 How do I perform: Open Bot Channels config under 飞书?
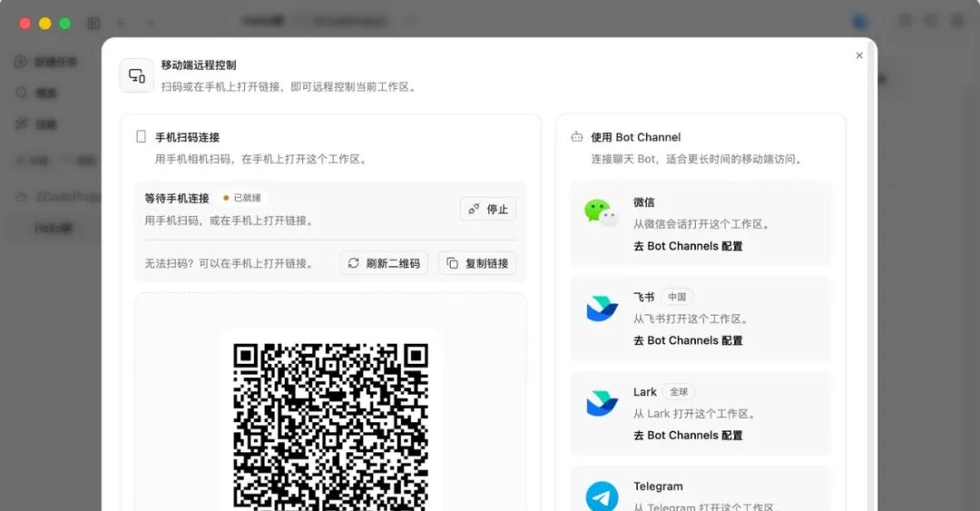click(688, 340)
